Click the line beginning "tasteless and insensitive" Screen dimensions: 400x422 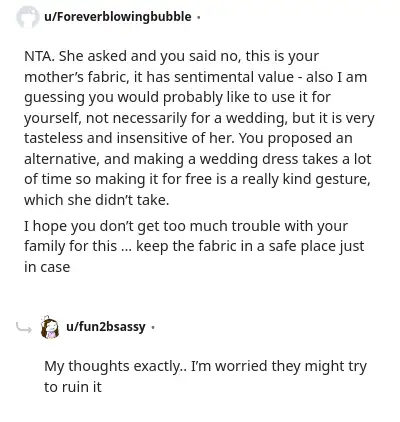coord(188,138)
